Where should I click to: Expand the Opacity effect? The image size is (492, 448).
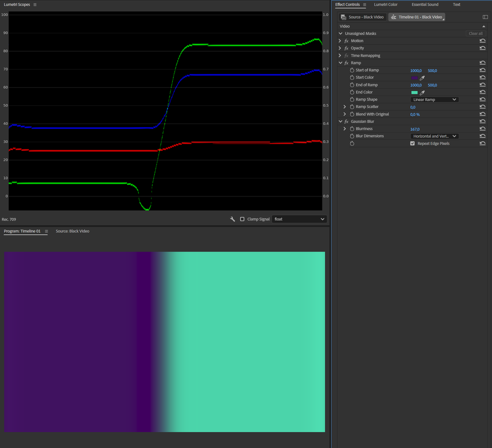[x=340, y=48]
